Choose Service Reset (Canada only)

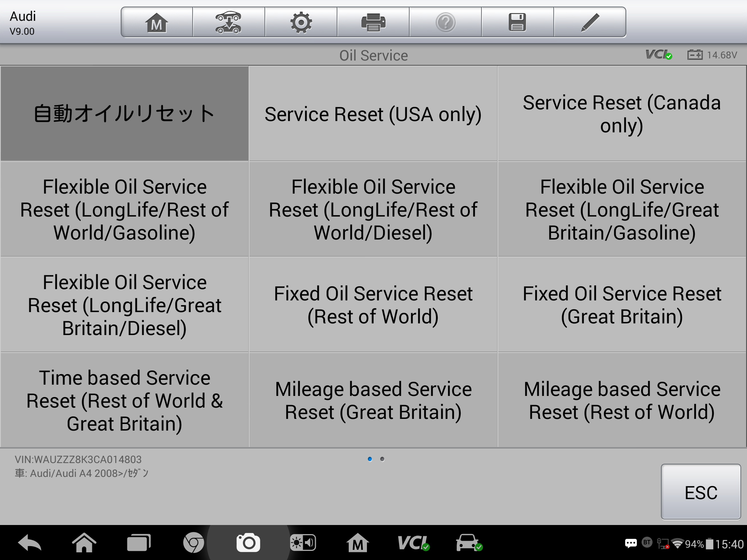pos(622,113)
